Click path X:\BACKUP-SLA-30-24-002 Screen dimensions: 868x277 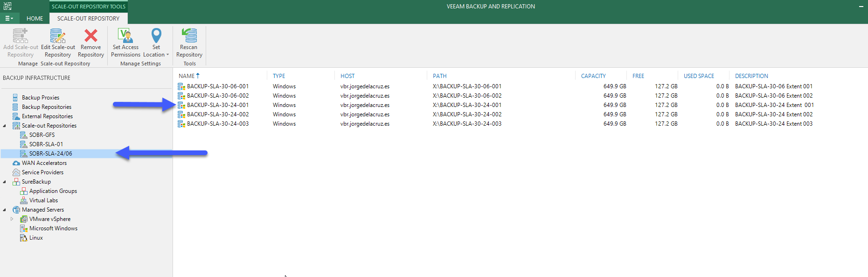coord(467,114)
